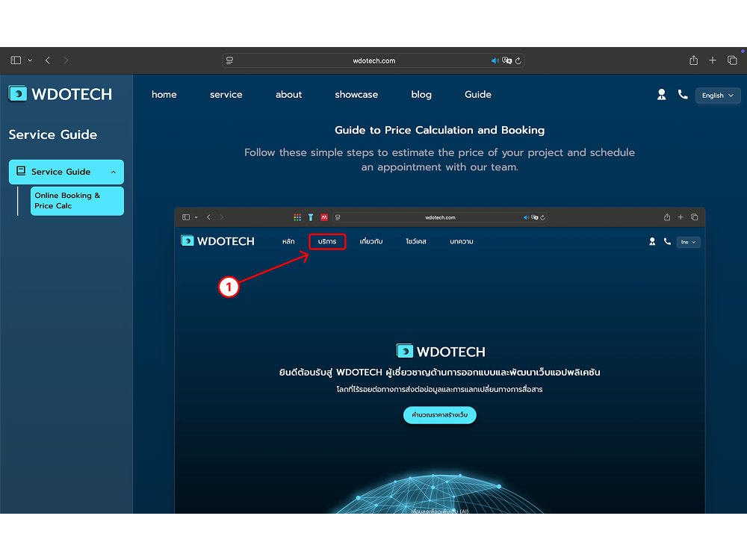
Task: Open the page settings icon in main address bar
Action: 229,60
